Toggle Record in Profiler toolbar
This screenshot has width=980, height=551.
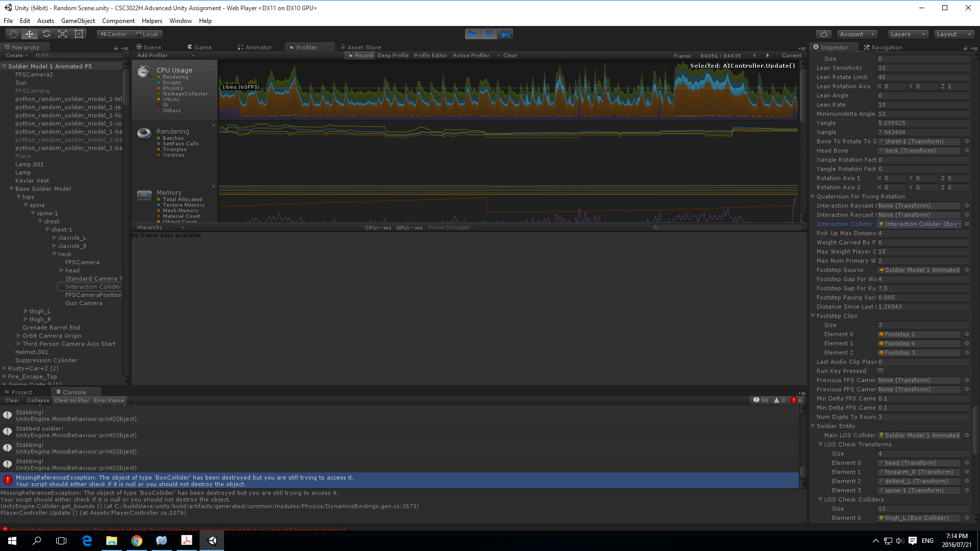(x=361, y=56)
